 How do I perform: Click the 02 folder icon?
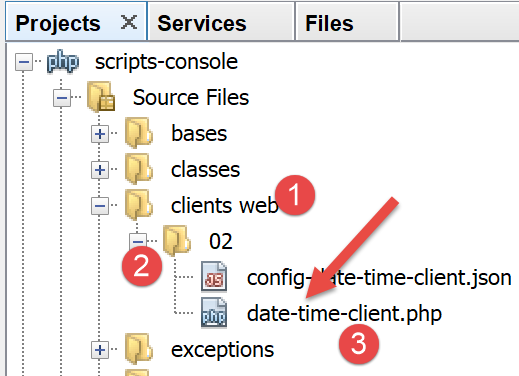(x=177, y=241)
